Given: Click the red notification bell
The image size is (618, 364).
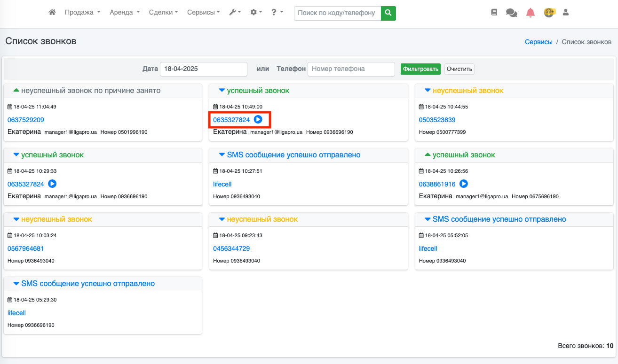Looking at the screenshot, I should point(531,13).
